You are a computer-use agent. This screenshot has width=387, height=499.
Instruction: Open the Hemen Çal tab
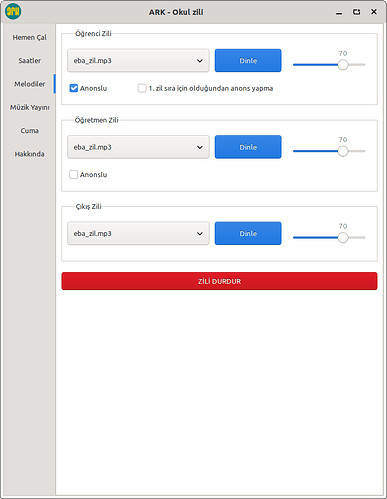pos(29,37)
